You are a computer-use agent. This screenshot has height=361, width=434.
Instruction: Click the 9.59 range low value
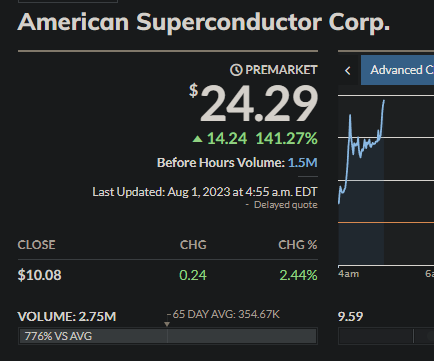coord(350,317)
